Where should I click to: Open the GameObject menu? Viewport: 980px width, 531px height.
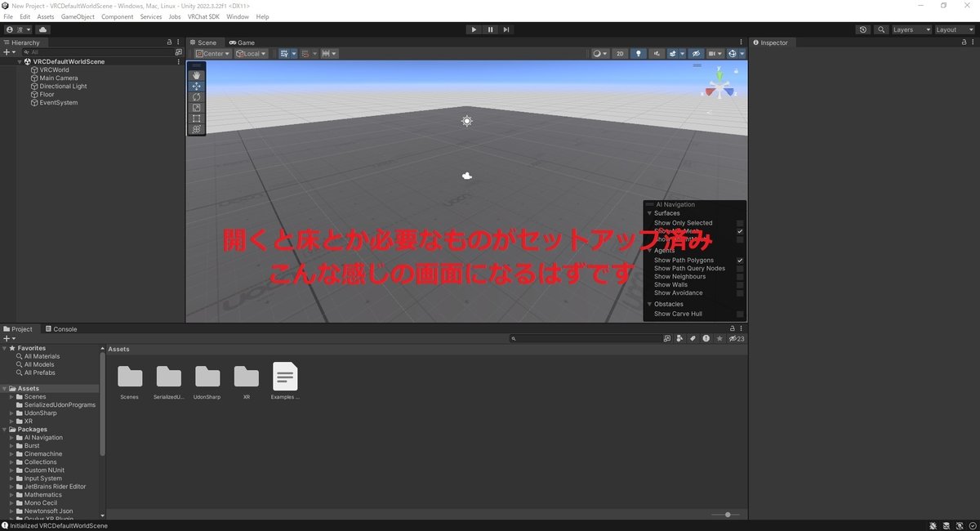[78, 16]
